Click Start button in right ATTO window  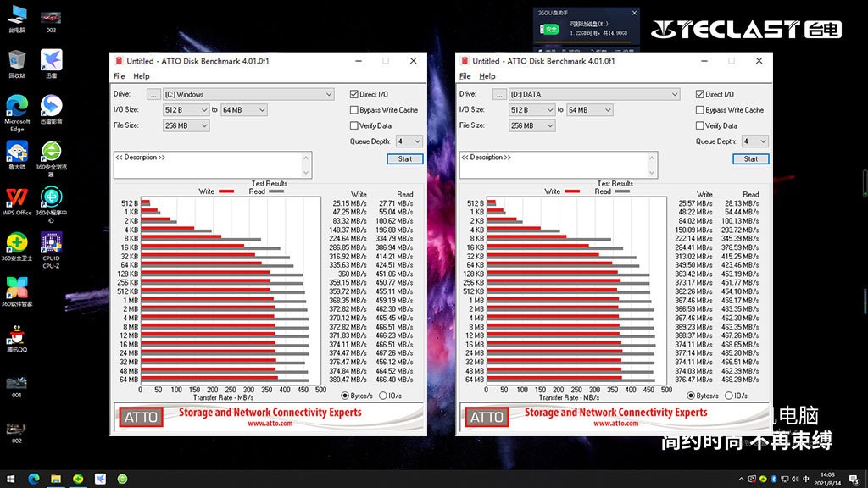pyautogui.click(x=751, y=159)
